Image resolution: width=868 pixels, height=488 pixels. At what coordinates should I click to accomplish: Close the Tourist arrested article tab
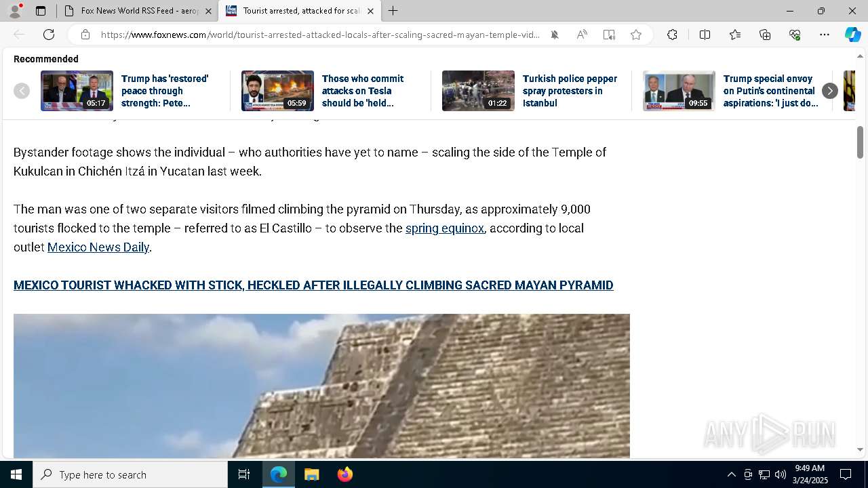[x=370, y=11]
